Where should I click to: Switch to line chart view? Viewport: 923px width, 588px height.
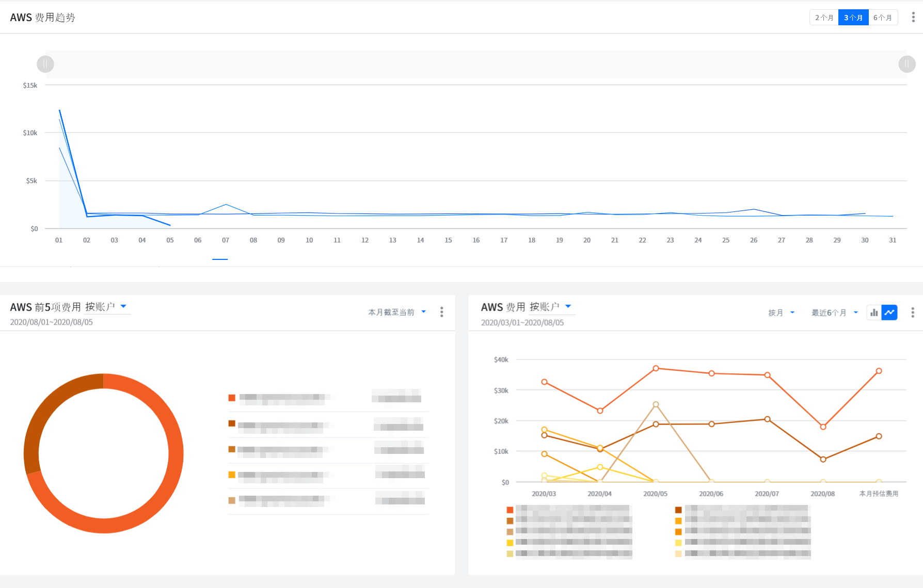[889, 313]
